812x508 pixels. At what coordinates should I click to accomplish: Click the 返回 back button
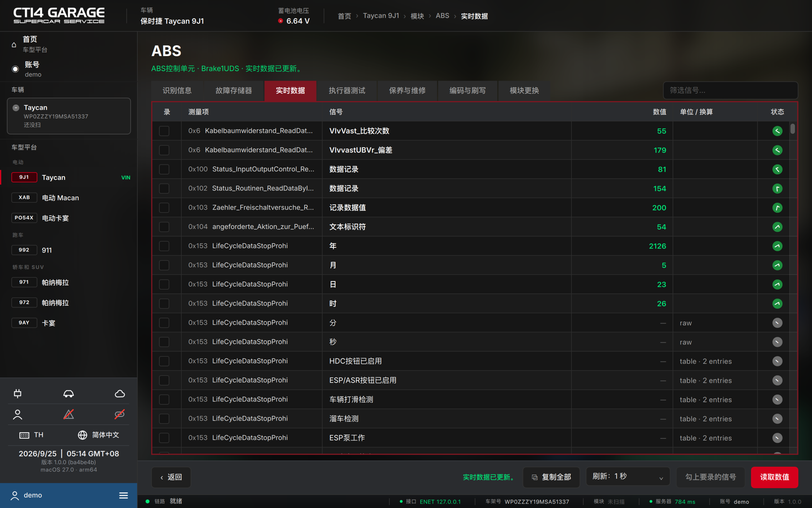171,477
